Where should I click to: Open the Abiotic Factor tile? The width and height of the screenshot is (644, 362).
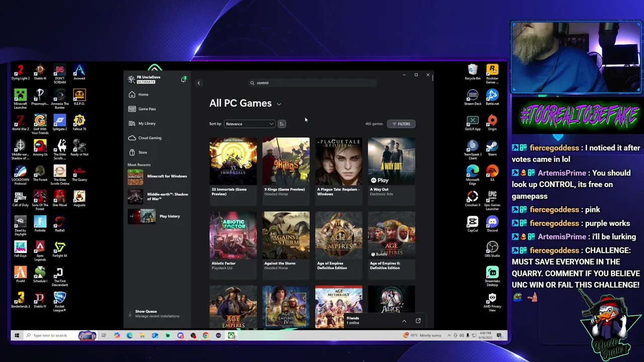click(233, 244)
